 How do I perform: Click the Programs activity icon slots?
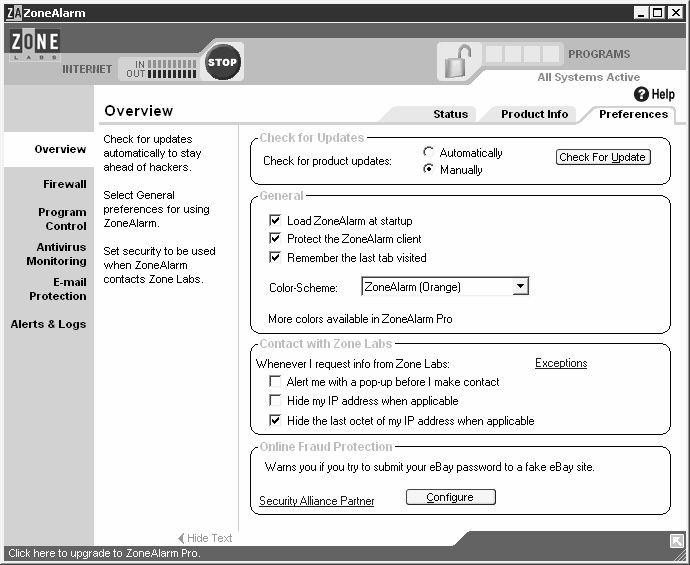pos(522,54)
